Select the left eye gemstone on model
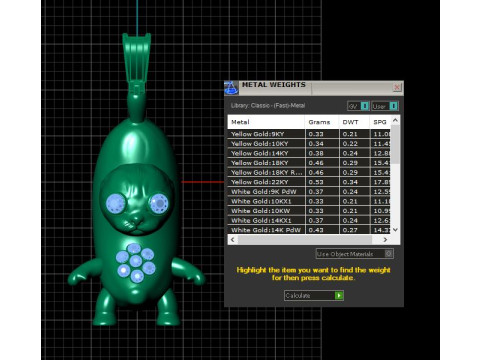 [x=115, y=203]
